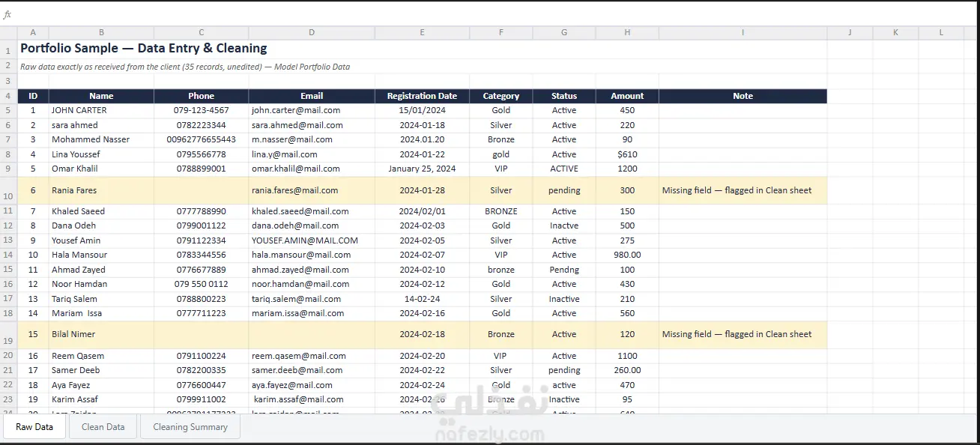Viewport: 980px width, 445px height.
Task: Select phone cell 00962776655443
Action: click(x=201, y=139)
